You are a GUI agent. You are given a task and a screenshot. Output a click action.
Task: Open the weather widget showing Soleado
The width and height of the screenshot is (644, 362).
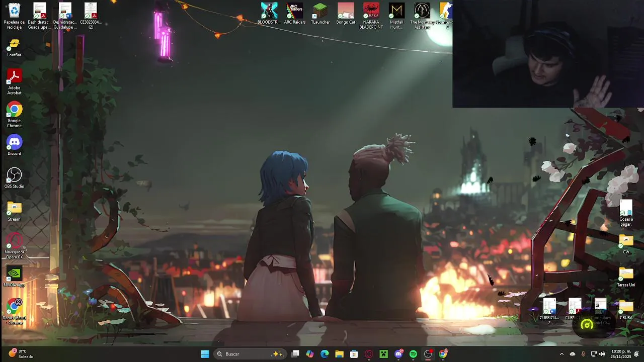click(20, 354)
